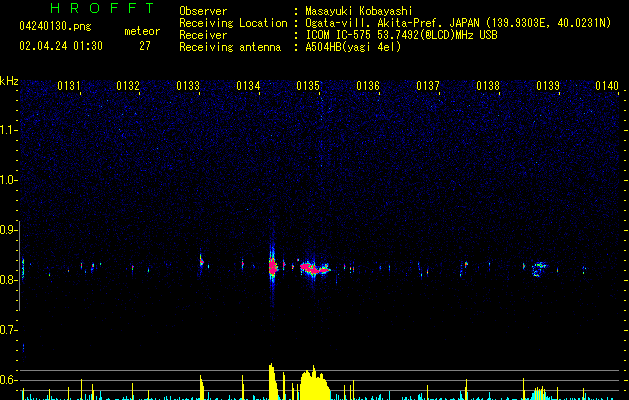Click the A504HB(yagi 4el) antenna text
This screenshot has width=629, height=400.
(353, 47)
